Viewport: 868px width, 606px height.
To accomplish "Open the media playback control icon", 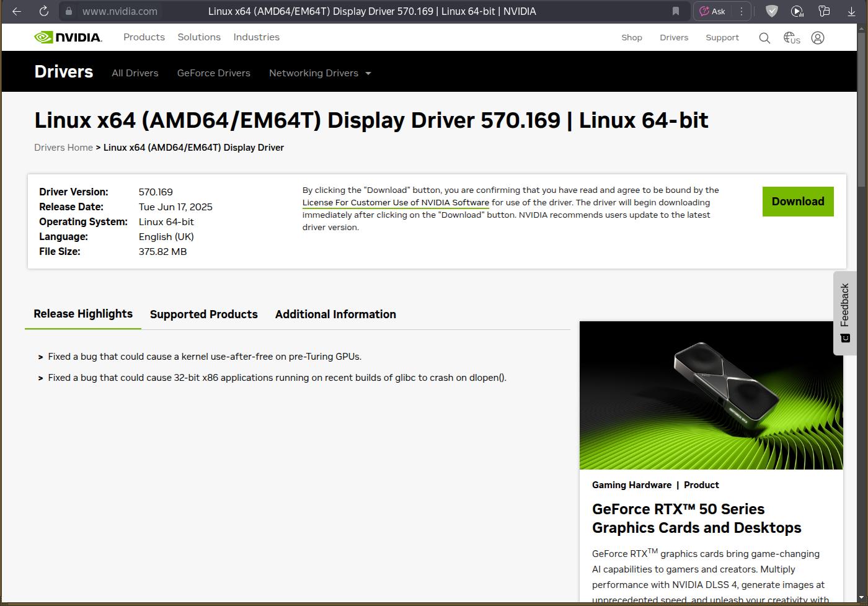I will [x=797, y=11].
